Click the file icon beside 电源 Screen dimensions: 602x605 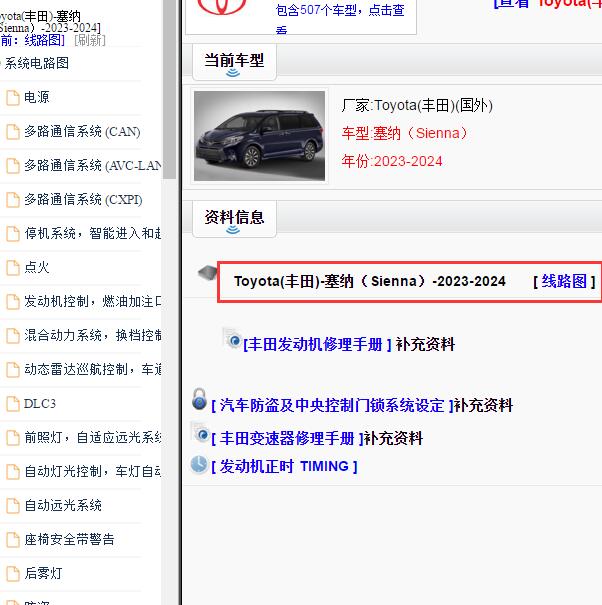[13, 98]
